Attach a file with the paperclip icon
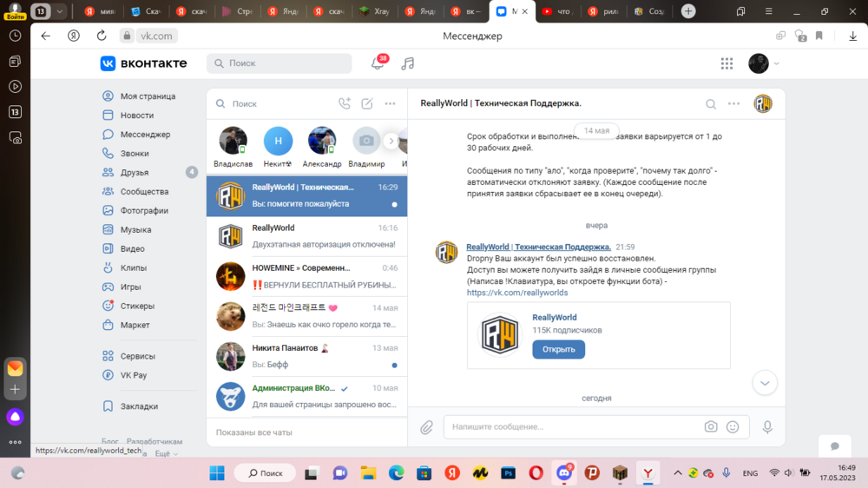Image resolution: width=868 pixels, height=488 pixels. tap(426, 427)
